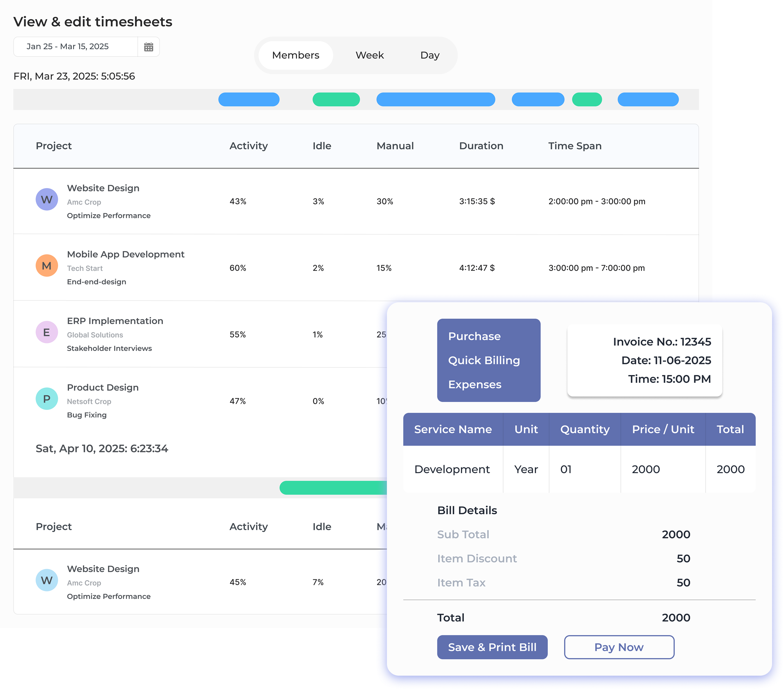Click the 2:00:00 pm - 3:00:00 pm time span
784x690 pixels.
[x=597, y=201]
